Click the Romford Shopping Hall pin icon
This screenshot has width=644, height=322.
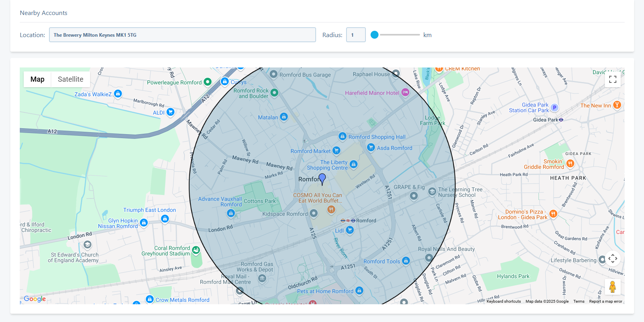[343, 136]
